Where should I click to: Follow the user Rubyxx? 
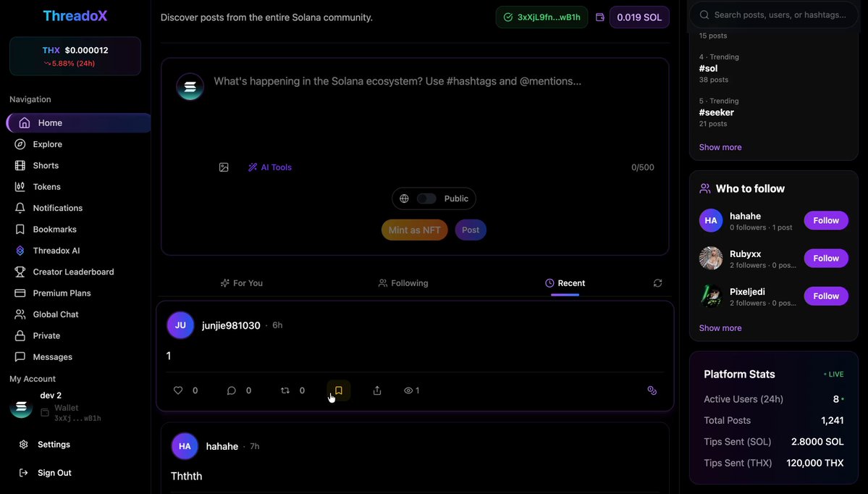click(x=826, y=258)
